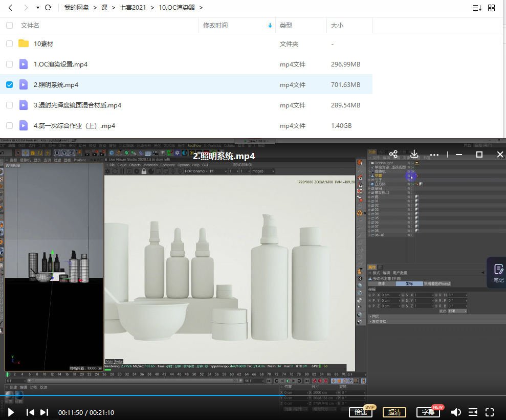Viewport: 506px width, 420px height.
Task: Open the Materials menu in Live Viewer
Action: tap(149, 165)
